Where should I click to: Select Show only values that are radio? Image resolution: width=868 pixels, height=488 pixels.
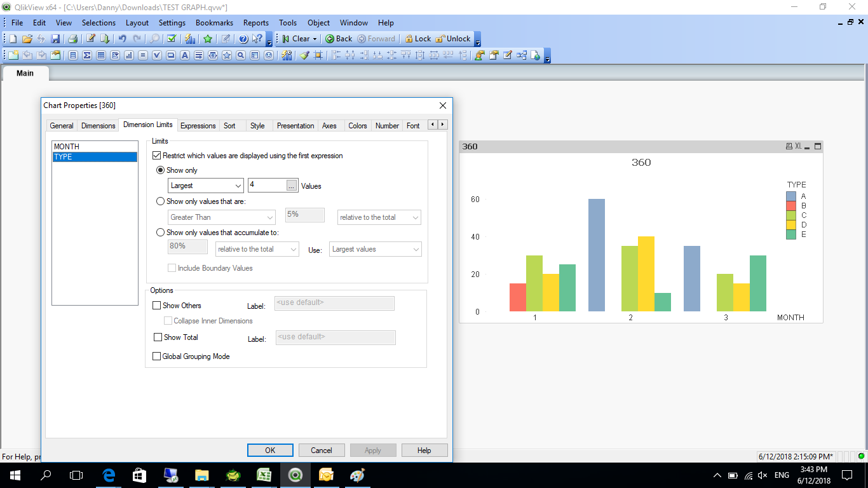tap(160, 201)
